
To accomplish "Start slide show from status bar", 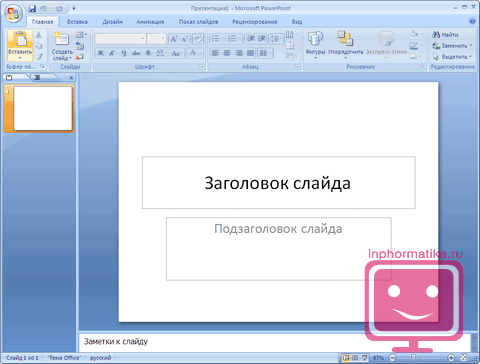I will (364, 358).
